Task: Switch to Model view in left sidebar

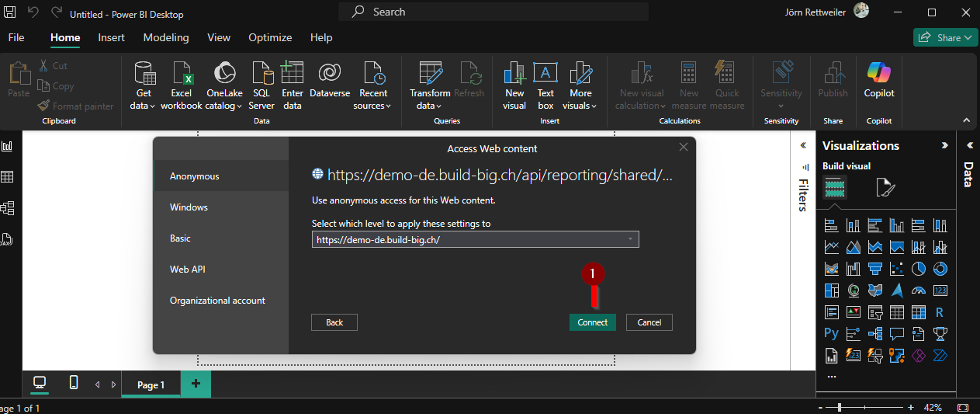Action: click(7, 208)
